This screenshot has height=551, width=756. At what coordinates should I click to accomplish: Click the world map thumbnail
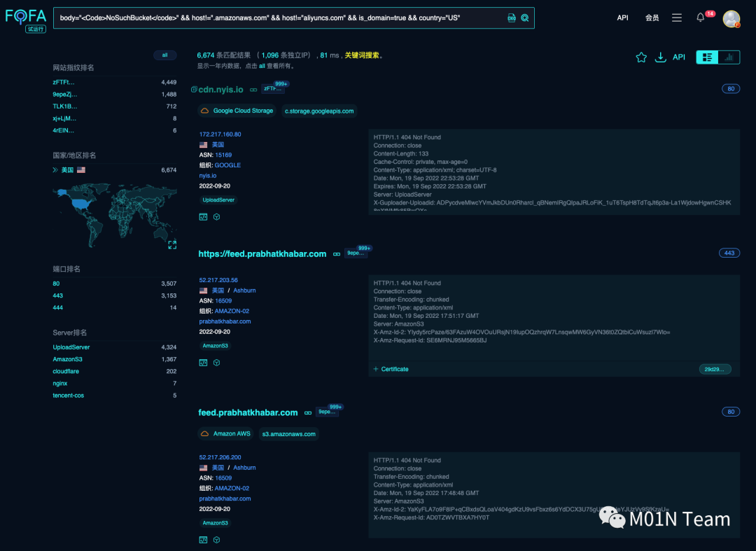pyautogui.click(x=114, y=215)
